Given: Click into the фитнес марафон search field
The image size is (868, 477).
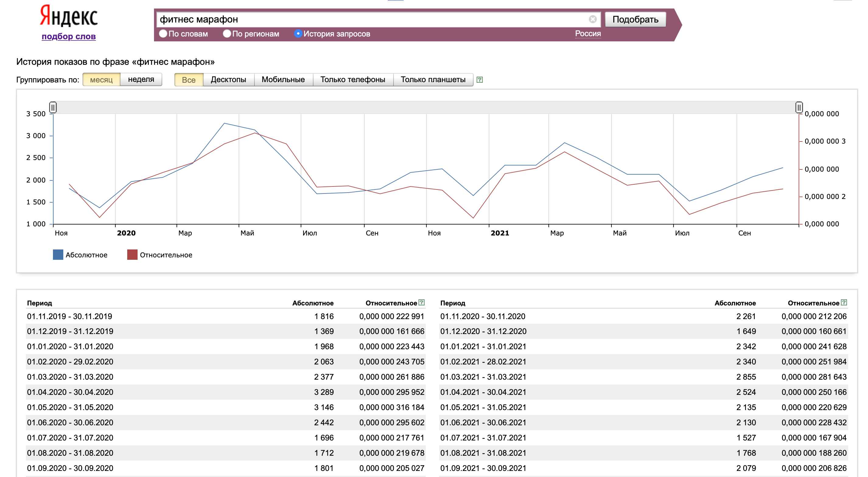Looking at the screenshot, I should [x=372, y=19].
